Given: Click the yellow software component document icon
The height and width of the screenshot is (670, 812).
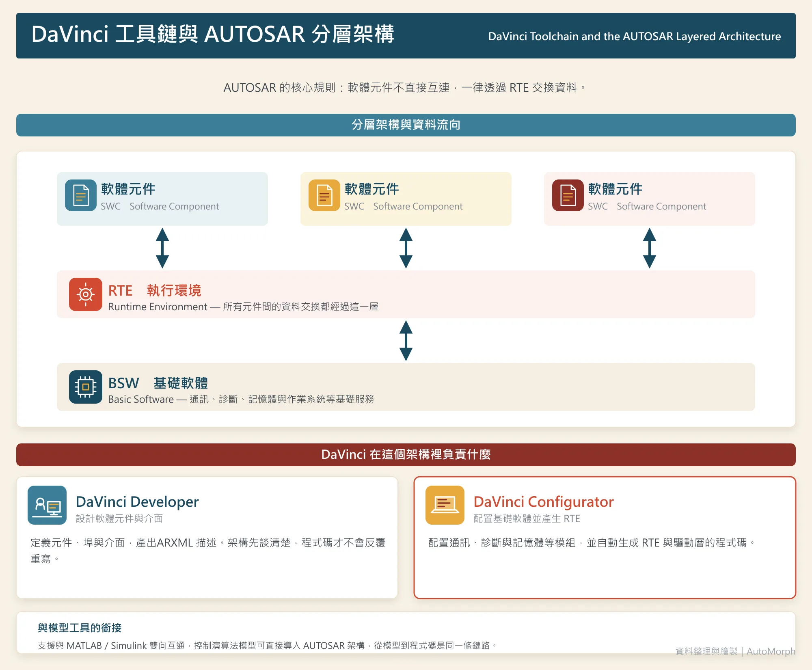Looking at the screenshot, I should (x=324, y=195).
